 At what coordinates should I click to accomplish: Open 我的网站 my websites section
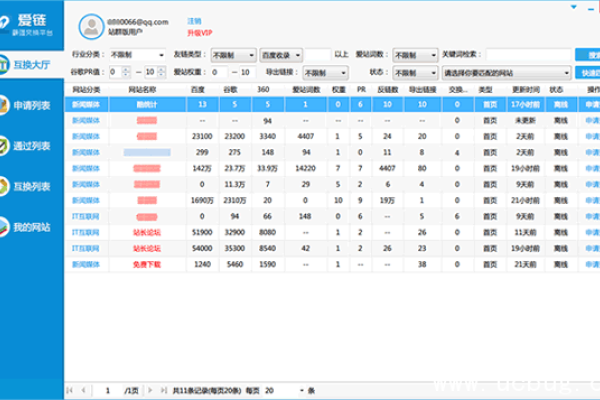(32, 227)
